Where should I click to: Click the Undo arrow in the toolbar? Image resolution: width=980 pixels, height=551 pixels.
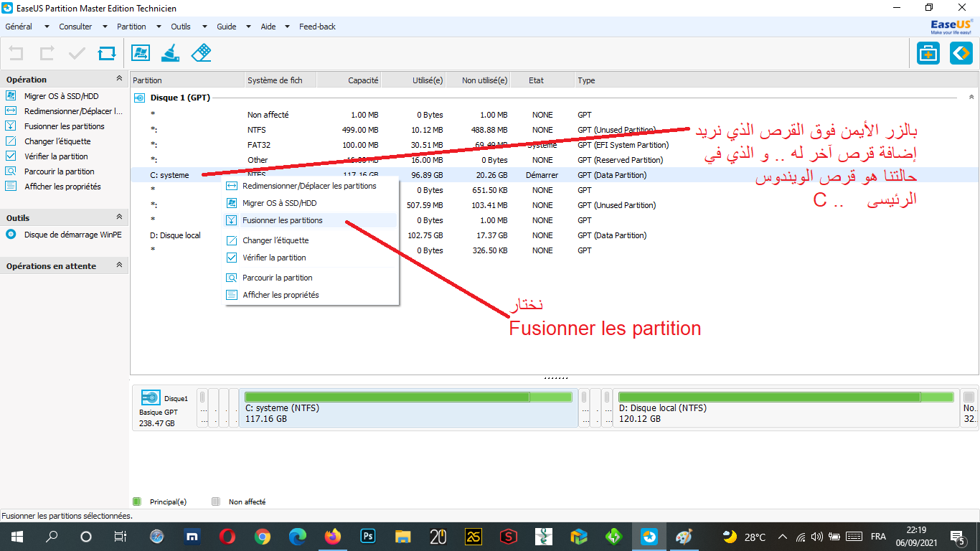(16, 53)
